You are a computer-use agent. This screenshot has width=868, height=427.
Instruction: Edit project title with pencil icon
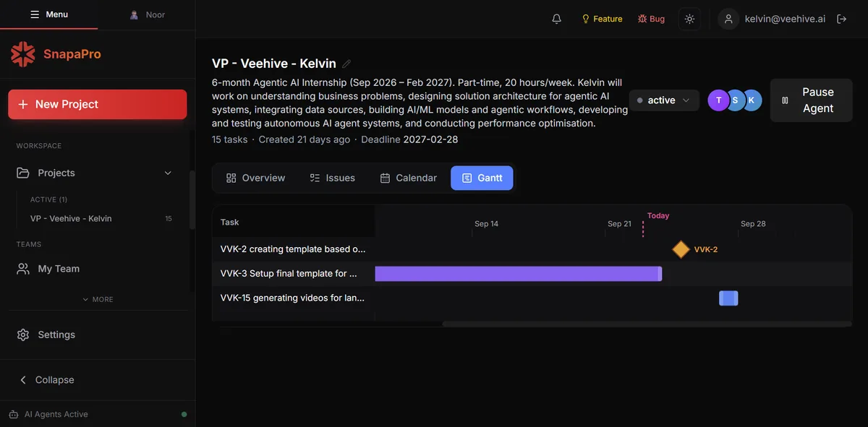tap(346, 64)
